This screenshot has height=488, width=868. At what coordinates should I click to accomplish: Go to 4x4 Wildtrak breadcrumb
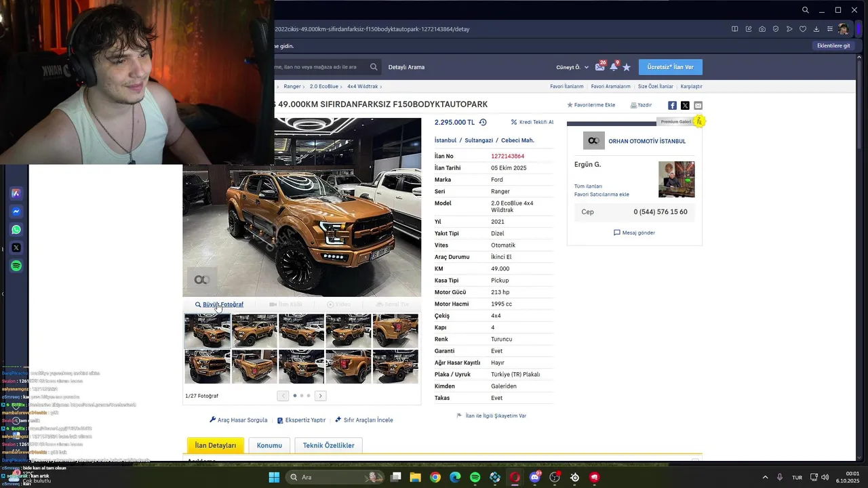(x=363, y=87)
